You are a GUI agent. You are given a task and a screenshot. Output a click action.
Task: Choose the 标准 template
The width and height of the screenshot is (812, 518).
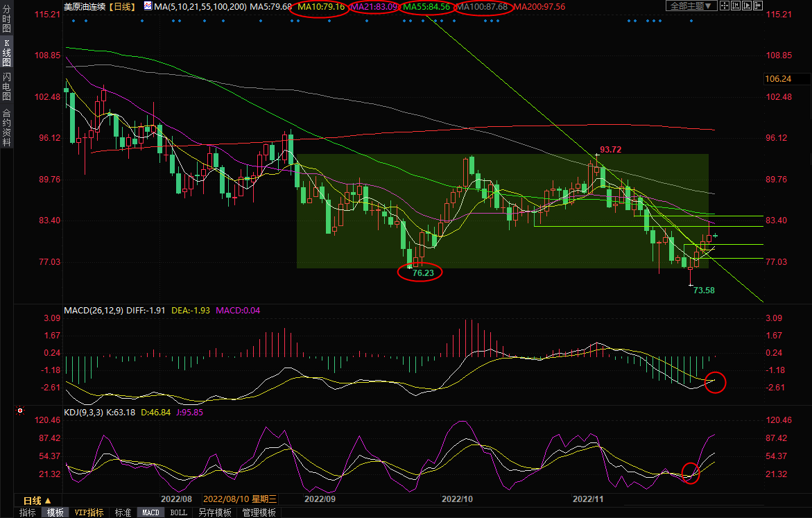tap(123, 512)
